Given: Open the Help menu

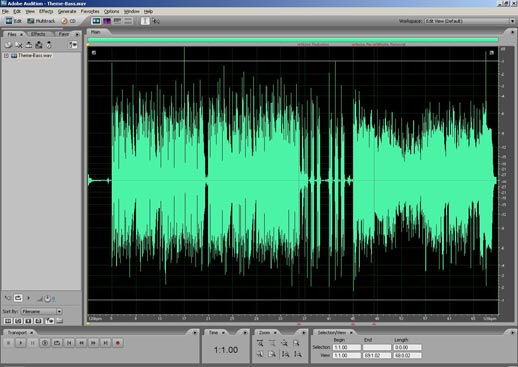Looking at the screenshot, I should 148,11.
